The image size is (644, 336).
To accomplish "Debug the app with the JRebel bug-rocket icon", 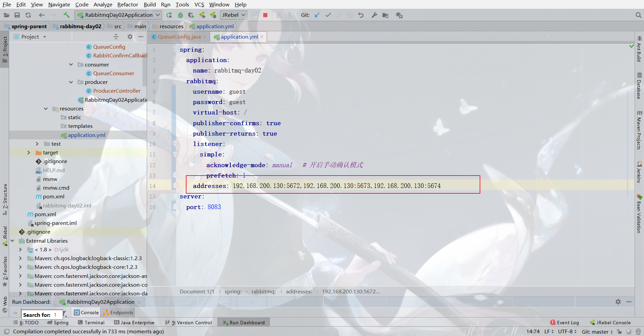I will point(213,15).
